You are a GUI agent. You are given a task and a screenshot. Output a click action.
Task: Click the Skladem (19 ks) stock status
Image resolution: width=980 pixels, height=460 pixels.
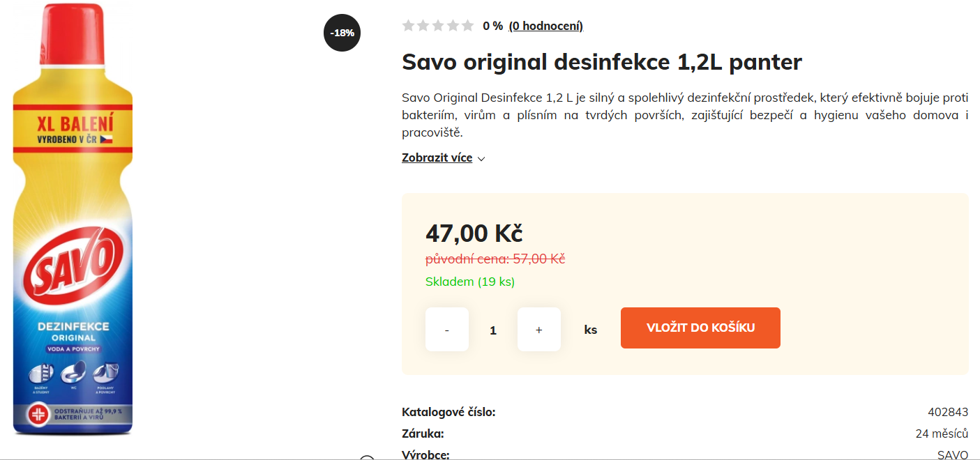[469, 282]
